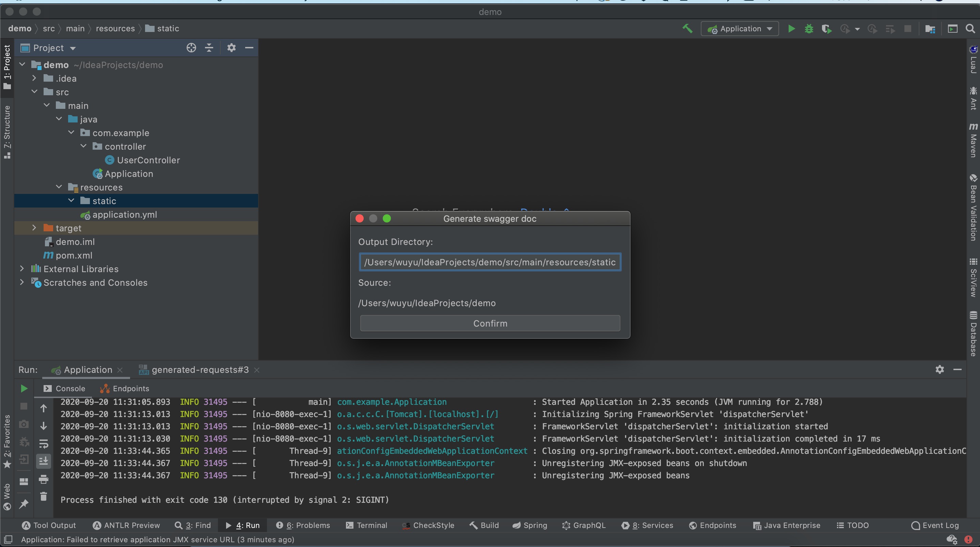980x547 pixels.
Task: Toggle the pin tab icon in Run panel
Action: pos(23,504)
